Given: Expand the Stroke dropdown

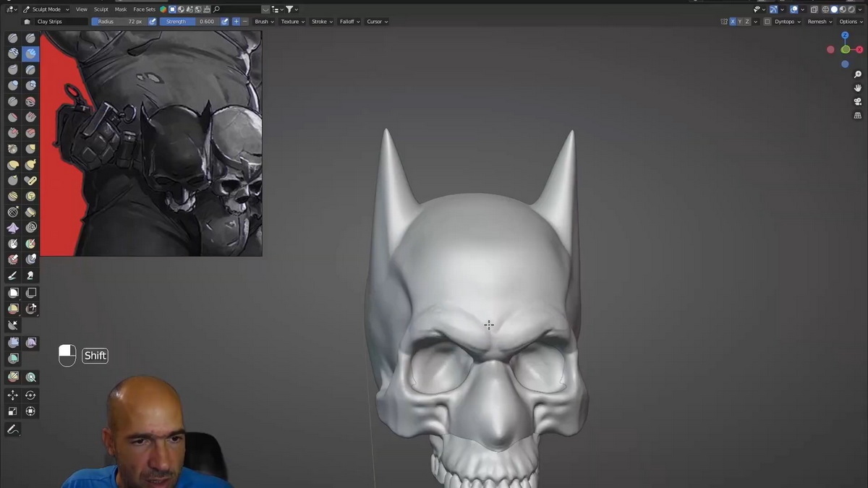Looking at the screenshot, I should [322, 22].
